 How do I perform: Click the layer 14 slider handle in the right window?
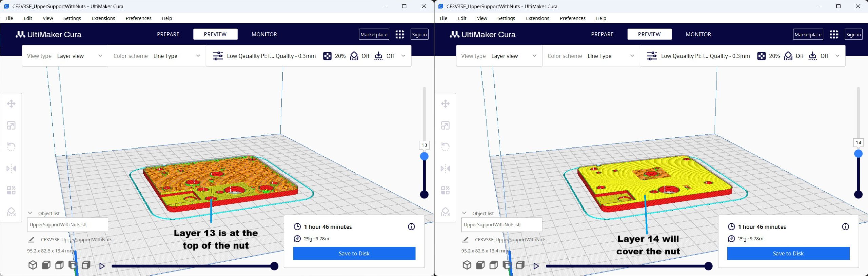(x=858, y=154)
